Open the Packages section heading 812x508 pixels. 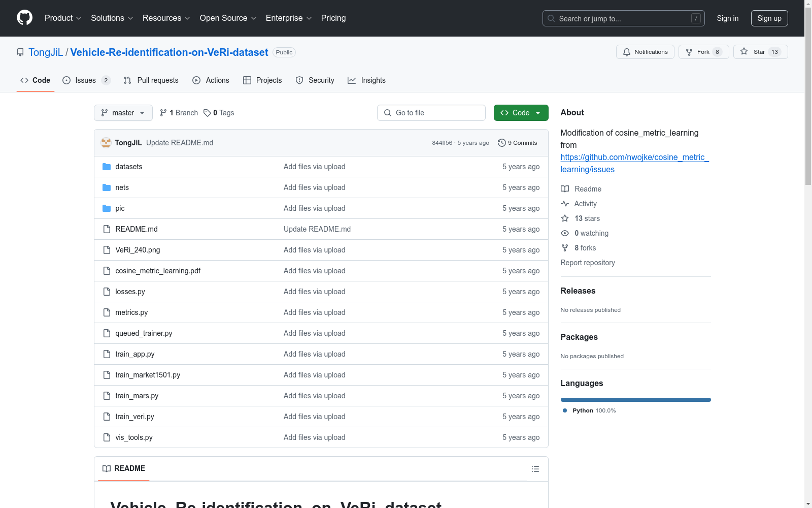(x=579, y=337)
